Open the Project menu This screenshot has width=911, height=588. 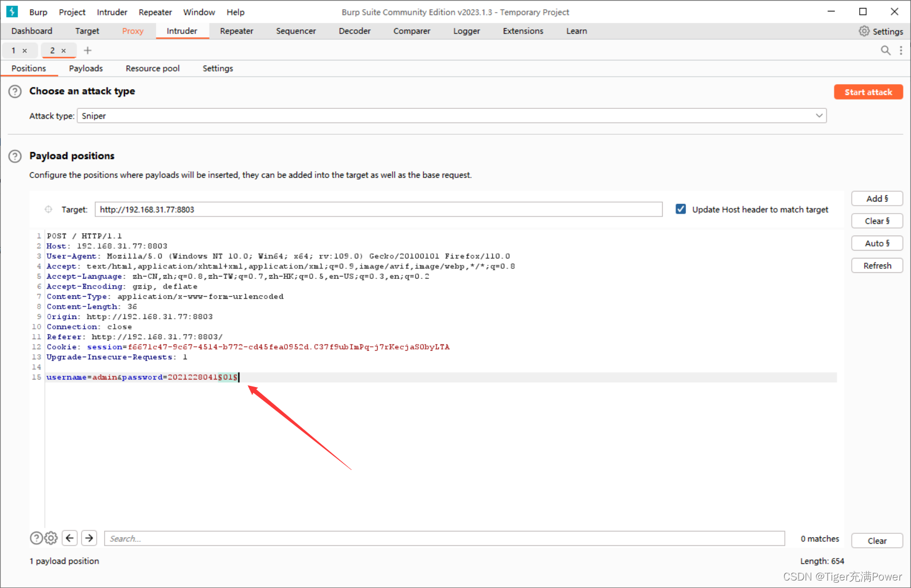(x=72, y=12)
